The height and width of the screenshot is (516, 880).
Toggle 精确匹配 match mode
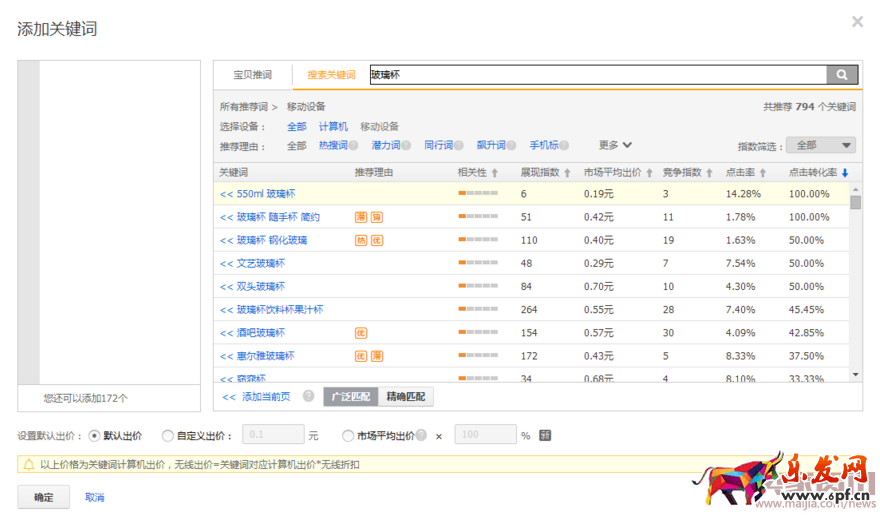(x=406, y=397)
